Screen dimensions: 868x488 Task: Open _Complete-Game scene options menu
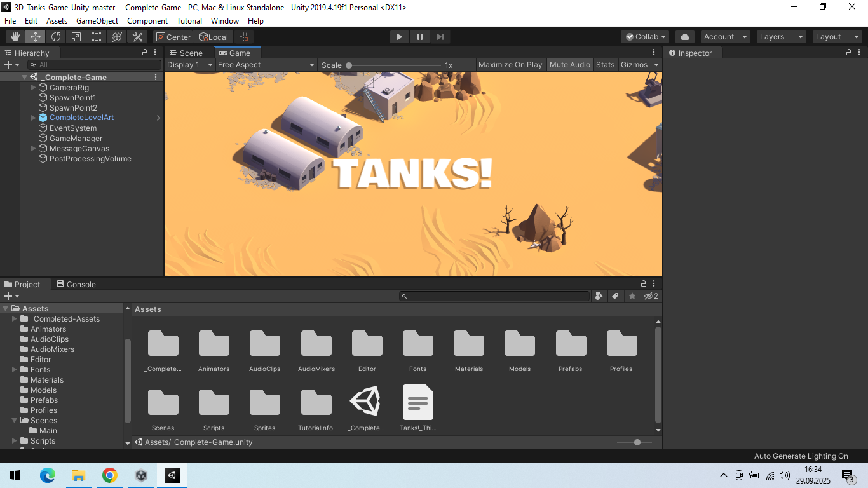pos(156,77)
